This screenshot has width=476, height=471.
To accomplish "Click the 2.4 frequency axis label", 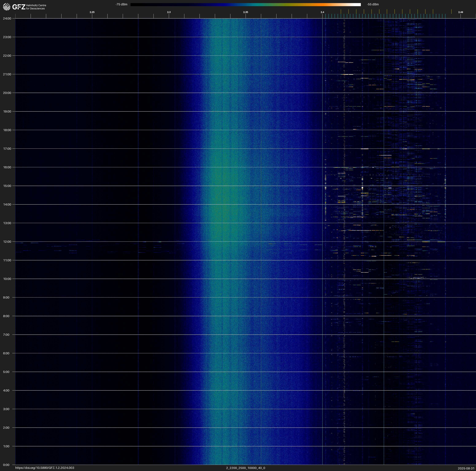I will [322, 12].
